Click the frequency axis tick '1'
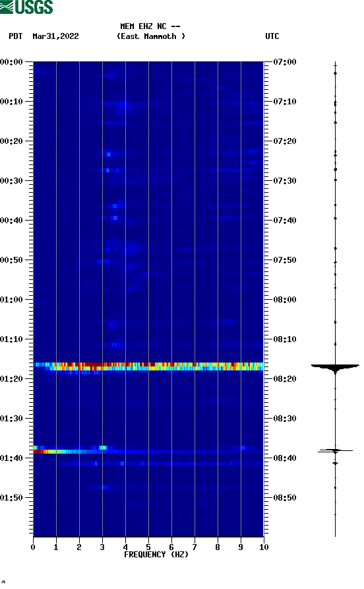The image size is (364, 589). tap(56, 547)
